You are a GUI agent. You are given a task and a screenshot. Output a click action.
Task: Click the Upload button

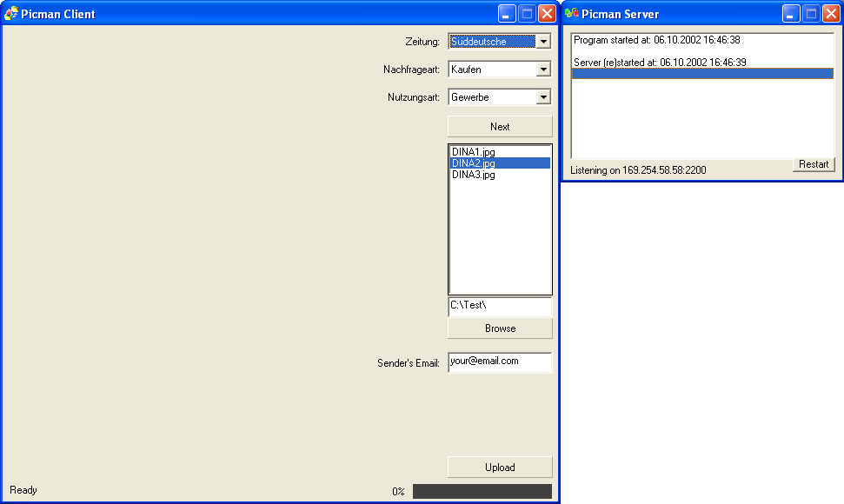(x=500, y=468)
